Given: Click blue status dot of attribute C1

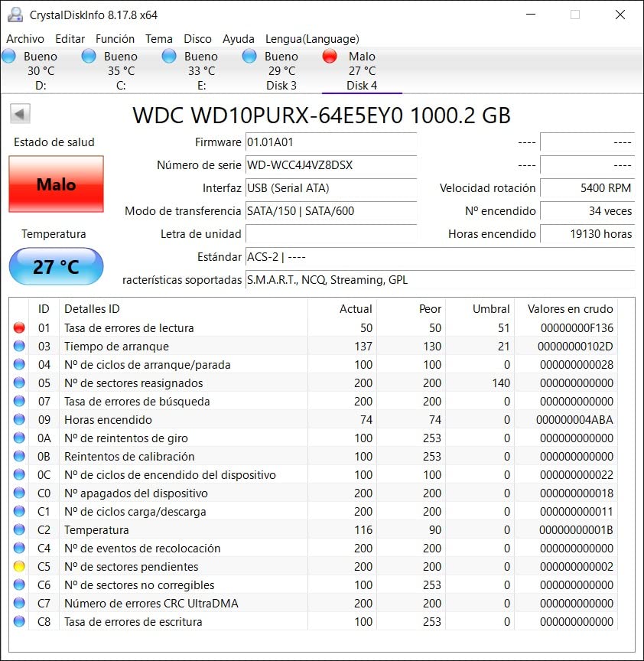Looking at the screenshot, I should click(19, 511).
